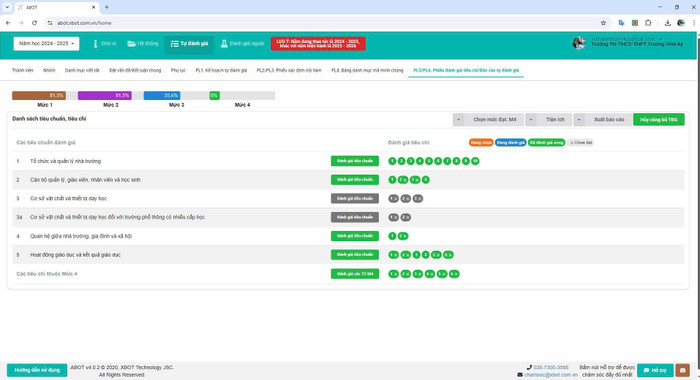Click the brown Mức 1 progress bar
Viewport: 700px width, 380px height.
click(x=39, y=96)
